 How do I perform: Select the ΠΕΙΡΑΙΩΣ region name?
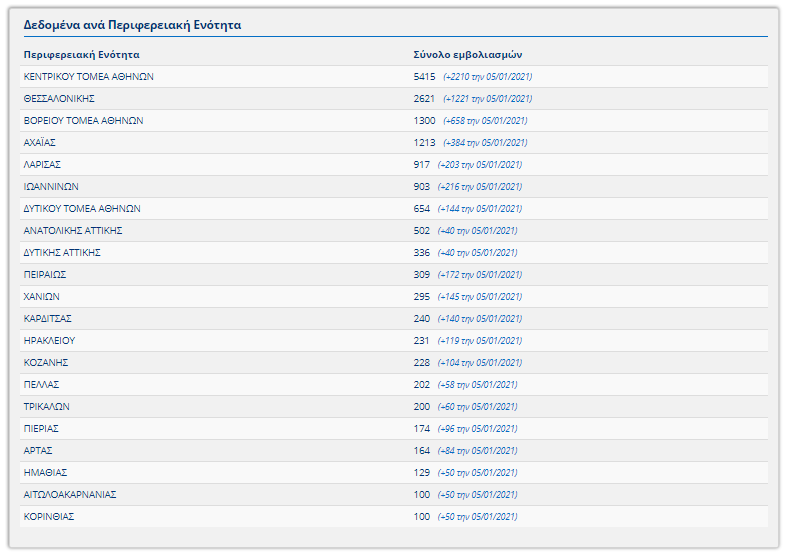[x=45, y=274]
